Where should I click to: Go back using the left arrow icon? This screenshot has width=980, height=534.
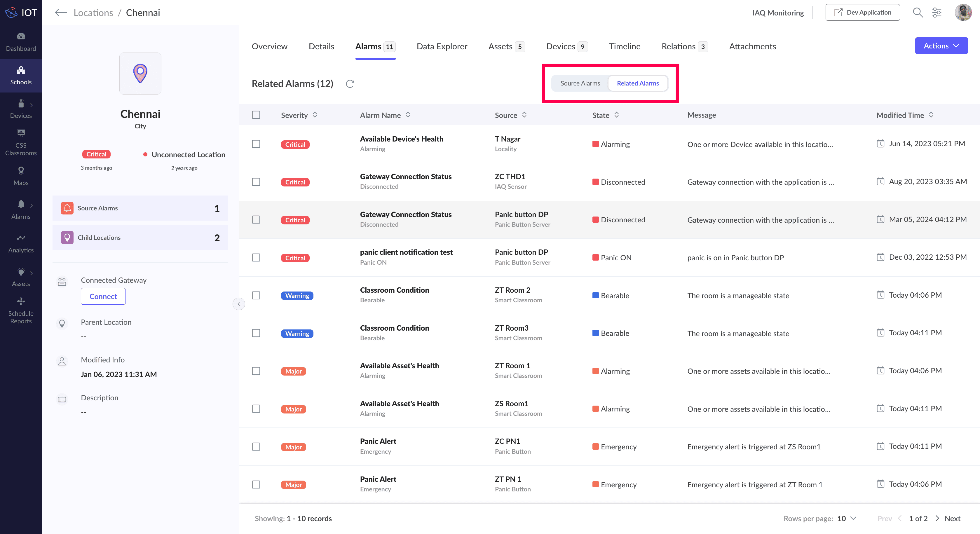[x=60, y=13]
